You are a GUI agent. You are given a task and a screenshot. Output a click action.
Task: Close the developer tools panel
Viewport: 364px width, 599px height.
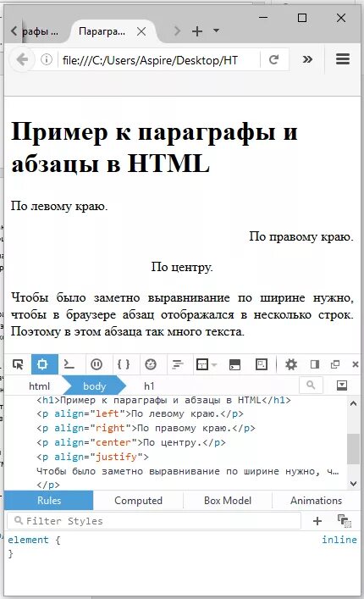[356, 364]
